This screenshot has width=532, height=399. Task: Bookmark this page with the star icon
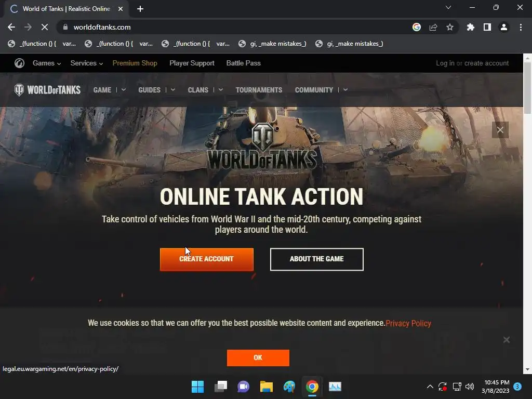(450, 27)
